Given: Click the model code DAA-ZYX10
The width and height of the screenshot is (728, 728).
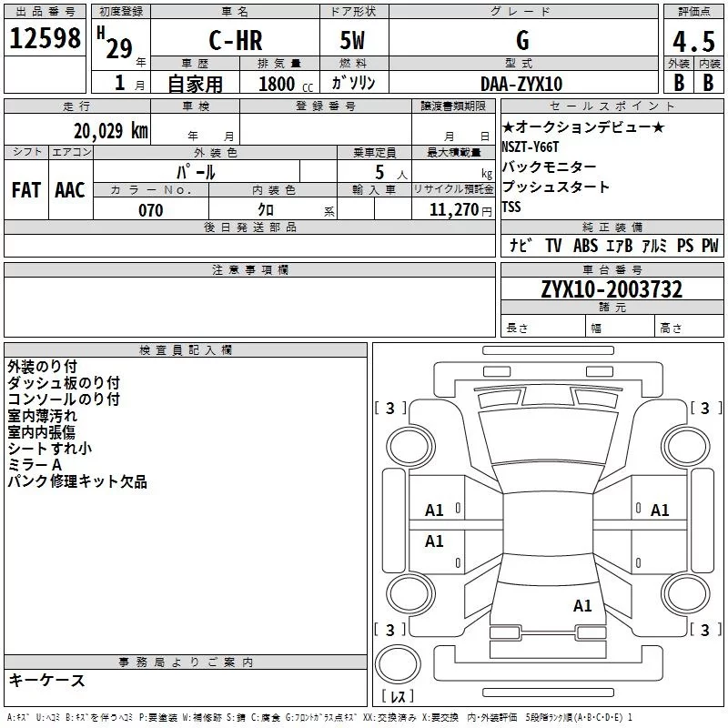Looking at the screenshot, I should click(x=521, y=84).
